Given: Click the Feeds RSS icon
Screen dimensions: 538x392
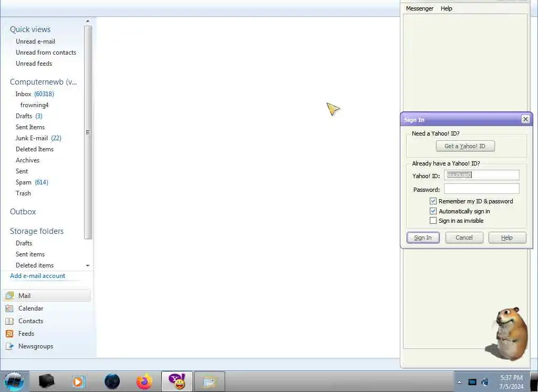Looking at the screenshot, I should coord(9,334).
